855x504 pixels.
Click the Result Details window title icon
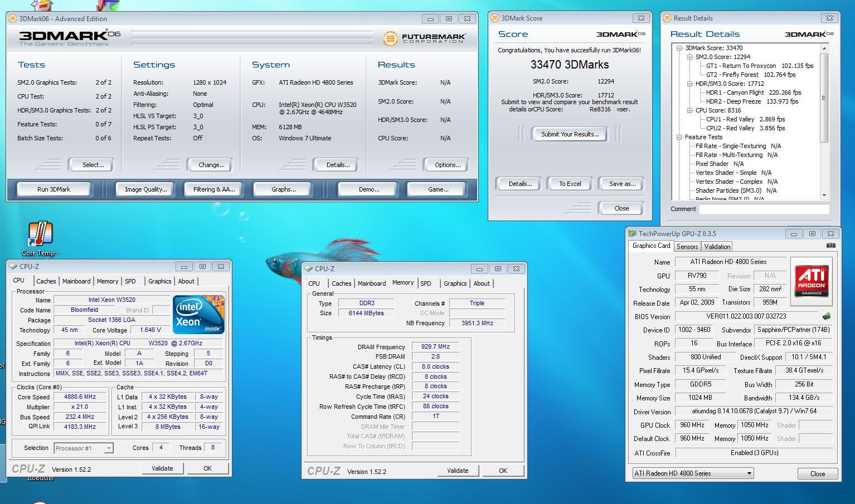pyautogui.click(x=667, y=18)
